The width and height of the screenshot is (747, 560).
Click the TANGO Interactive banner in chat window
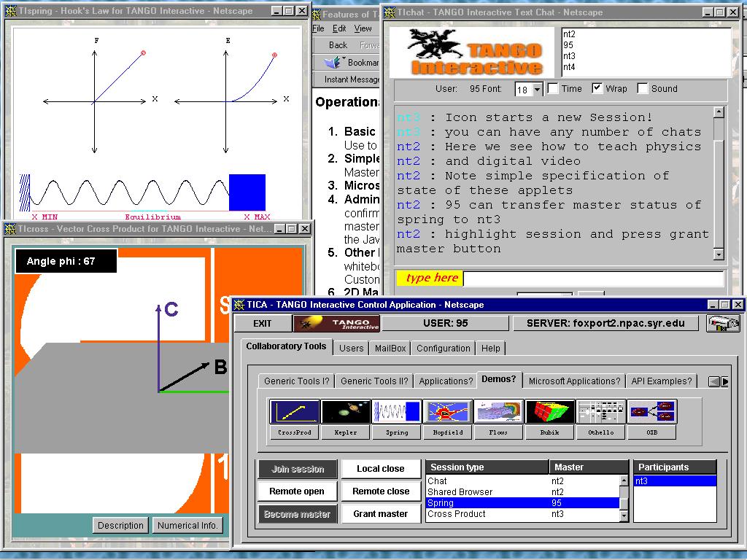click(472, 52)
